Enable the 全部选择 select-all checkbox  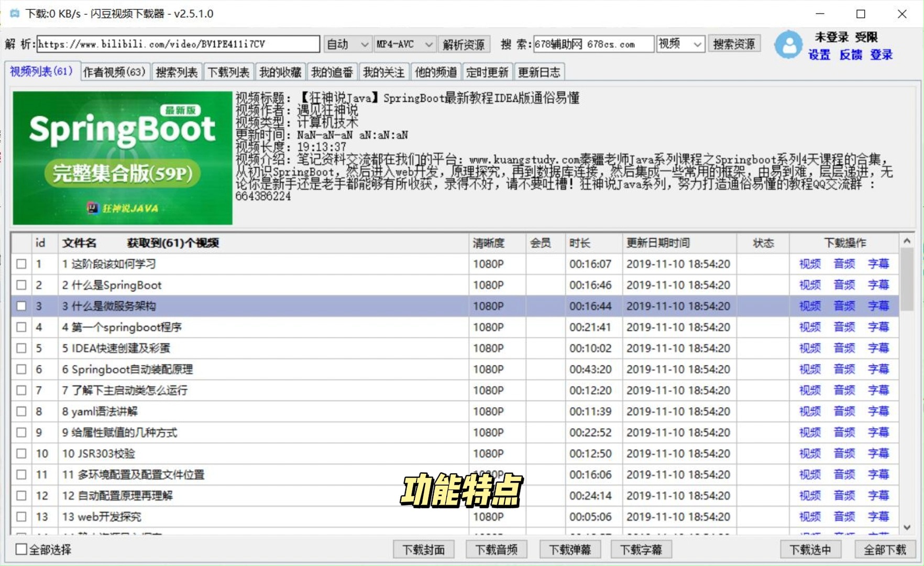pos(21,549)
